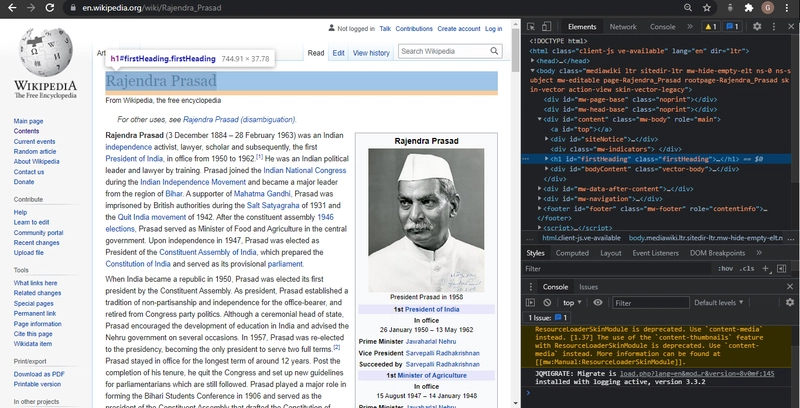Image resolution: width=800 pixels, height=408 pixels.
Task: Open the Default levels dropdown
Action: tap(718, 302)
